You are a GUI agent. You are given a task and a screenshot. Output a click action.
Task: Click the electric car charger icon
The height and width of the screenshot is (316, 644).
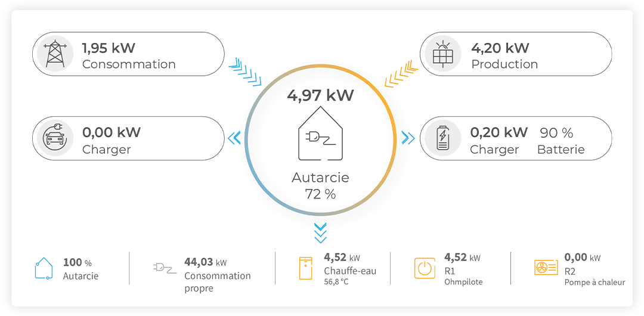pyautogui.click(x=55, y=138)
